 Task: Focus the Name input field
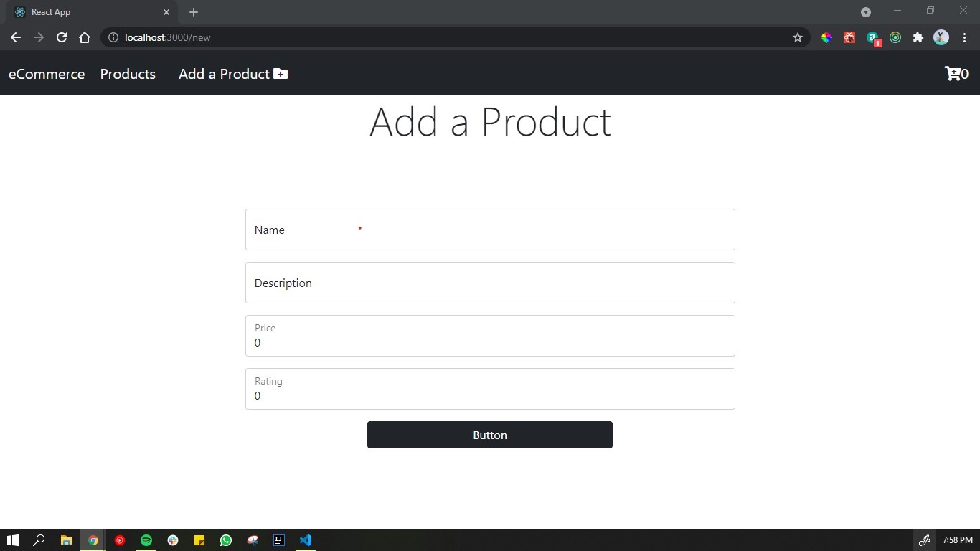click(490, 230)
